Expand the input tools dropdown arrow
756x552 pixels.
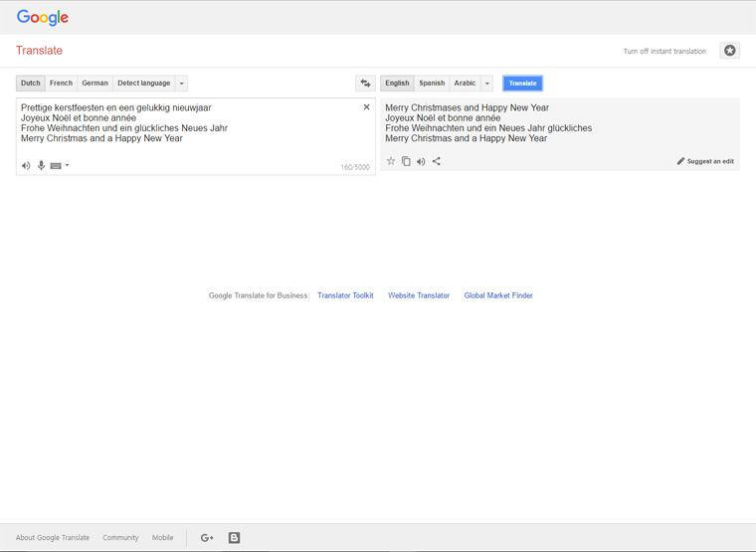[x=67, y=165]
